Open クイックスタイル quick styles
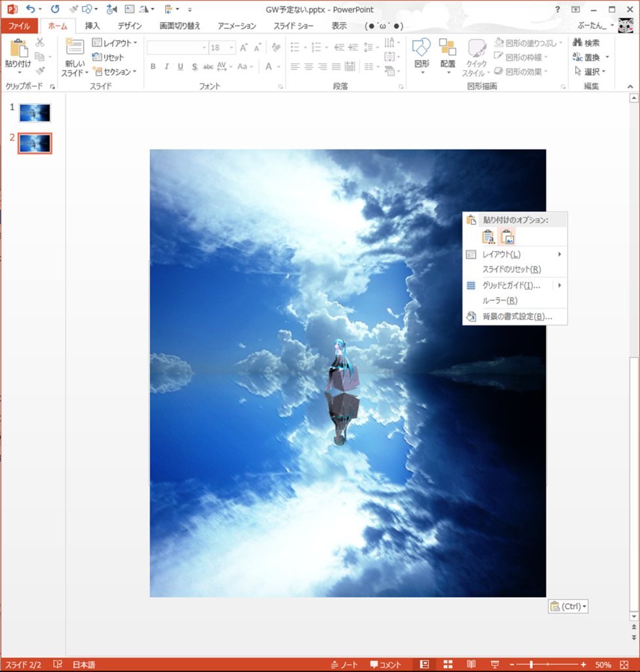Image resolution: width=640 pixels, height=672 pixels. pyautogui.click(x=476, y=58)
